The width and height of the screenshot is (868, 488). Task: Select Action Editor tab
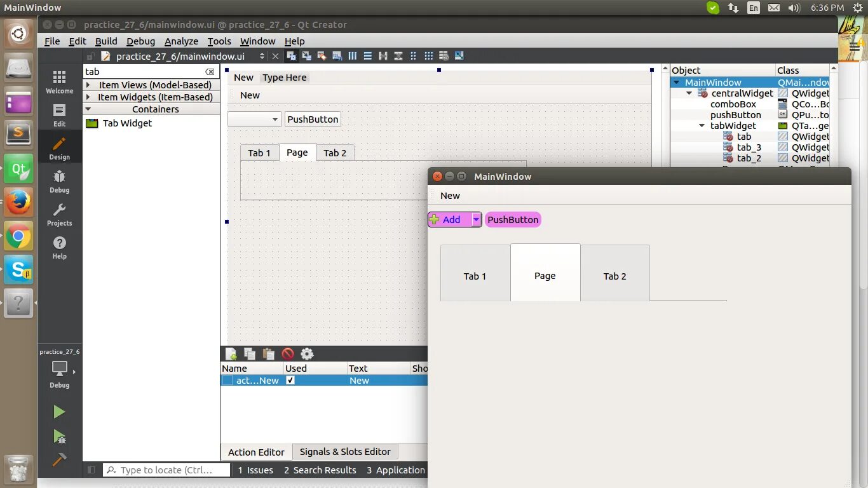[x=256, y=452]
